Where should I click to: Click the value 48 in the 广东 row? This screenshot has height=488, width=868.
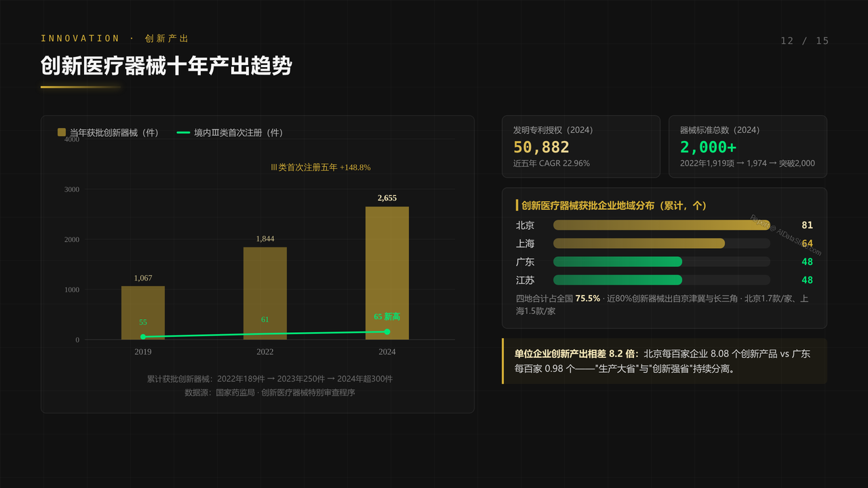pyautogui.click(x=807, y=262)
